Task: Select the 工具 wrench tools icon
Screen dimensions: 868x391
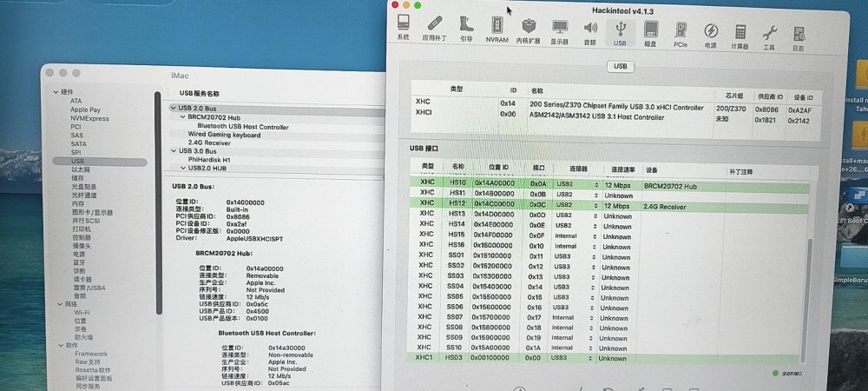Action: (769, 36)
